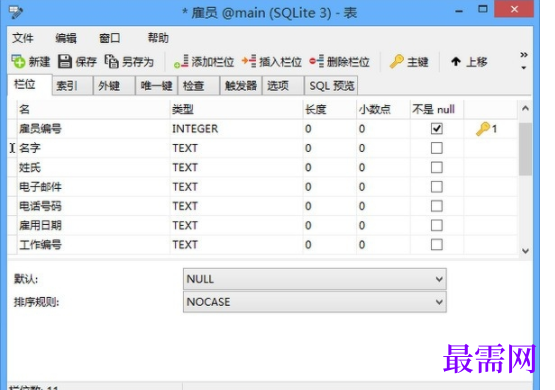Select the 工作编号 field name cell
Screen dimensions: 555x390
pyautogui.click(x=93, y=245)
